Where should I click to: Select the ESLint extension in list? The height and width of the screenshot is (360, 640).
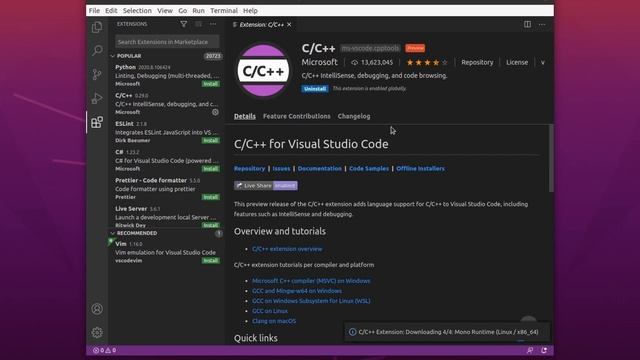(167, 132)
